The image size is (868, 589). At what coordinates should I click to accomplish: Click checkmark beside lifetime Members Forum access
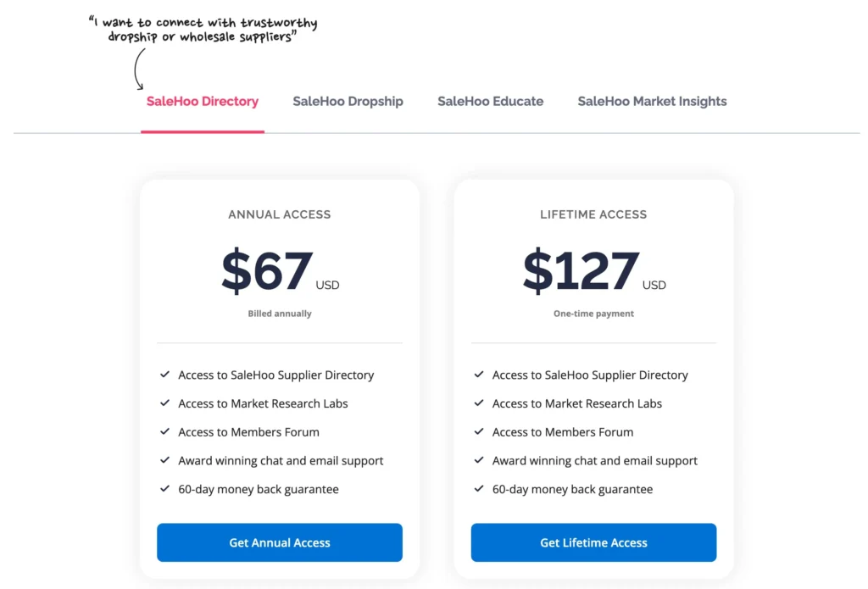(x=479, y=431)
